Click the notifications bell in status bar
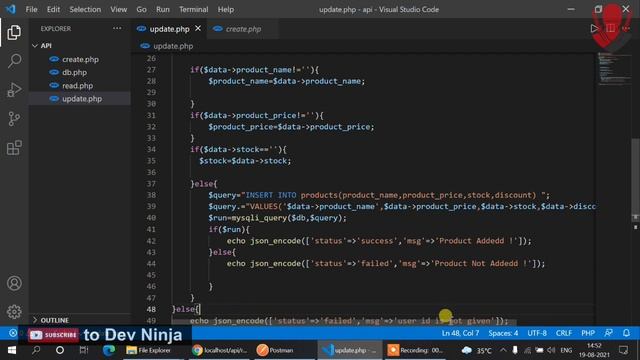 (626, 333)
